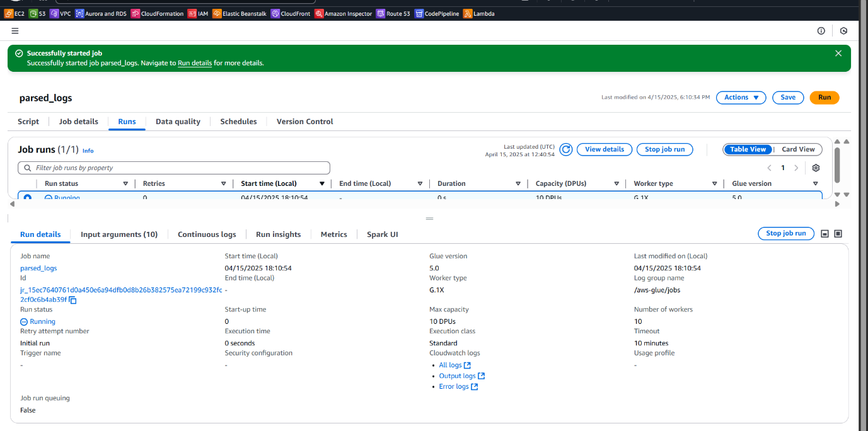
Task: Open the Lambda service shortcut
Action: [478, 13]
